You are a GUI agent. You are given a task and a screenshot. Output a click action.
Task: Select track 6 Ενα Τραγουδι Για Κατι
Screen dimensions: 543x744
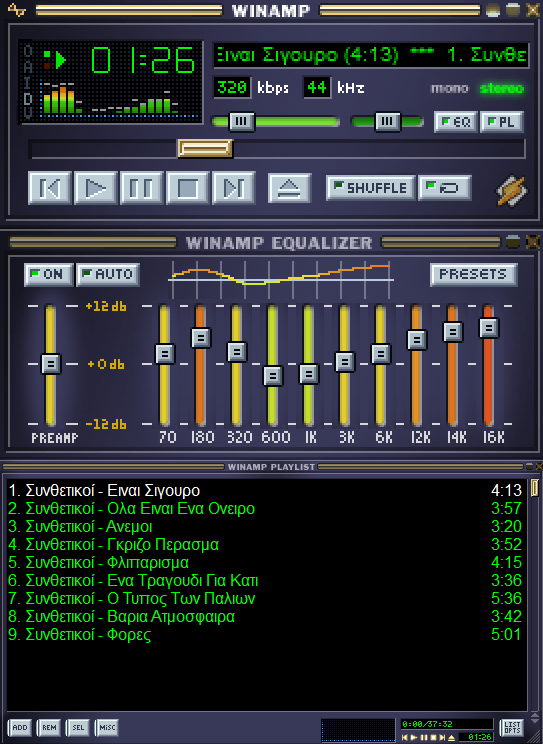264,580
